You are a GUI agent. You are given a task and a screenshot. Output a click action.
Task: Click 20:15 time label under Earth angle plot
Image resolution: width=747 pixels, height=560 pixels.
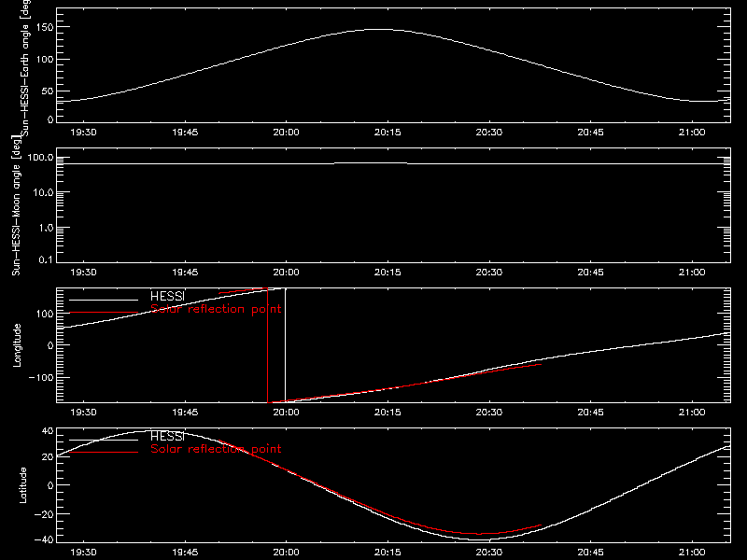pyautogui.click(x=388, y=133)
